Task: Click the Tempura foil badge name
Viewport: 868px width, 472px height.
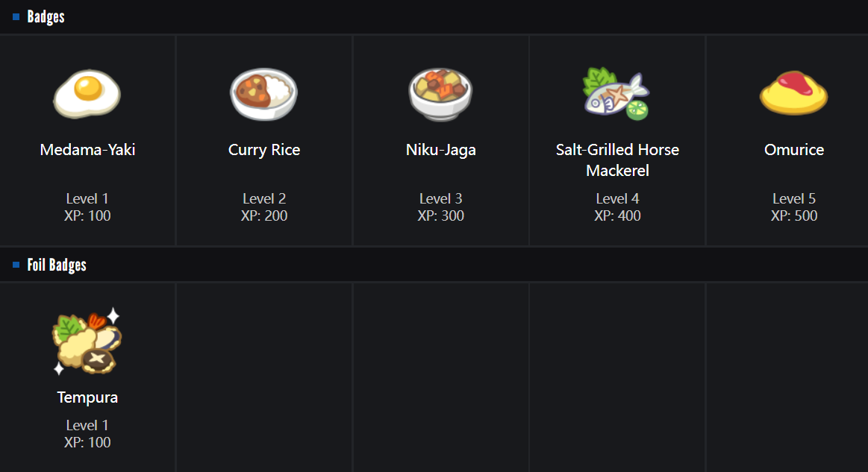Action: pos(87,397)
